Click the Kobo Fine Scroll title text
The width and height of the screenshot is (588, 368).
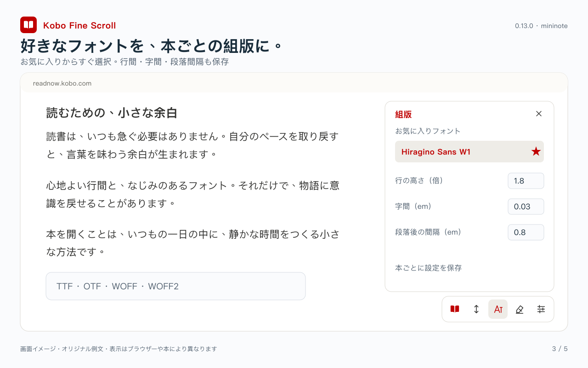(x=79, y=26)
